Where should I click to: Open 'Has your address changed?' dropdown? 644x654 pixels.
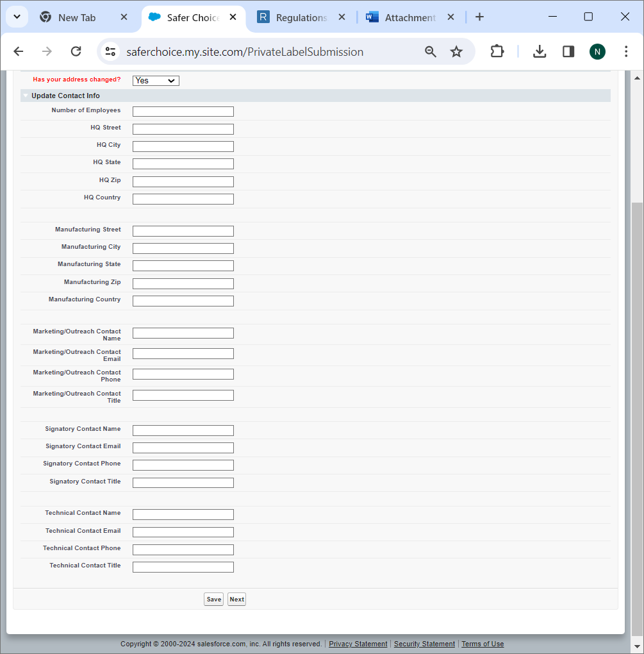[x=156, y=81]
